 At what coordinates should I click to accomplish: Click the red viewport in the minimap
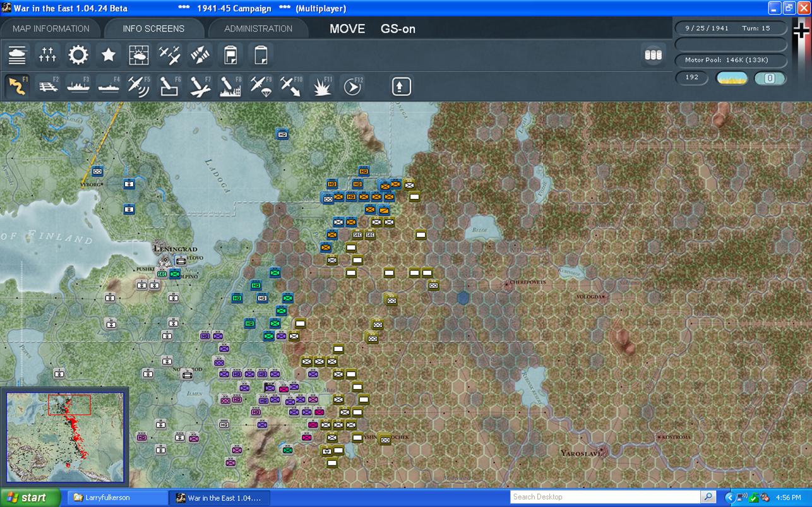(69, 405)
